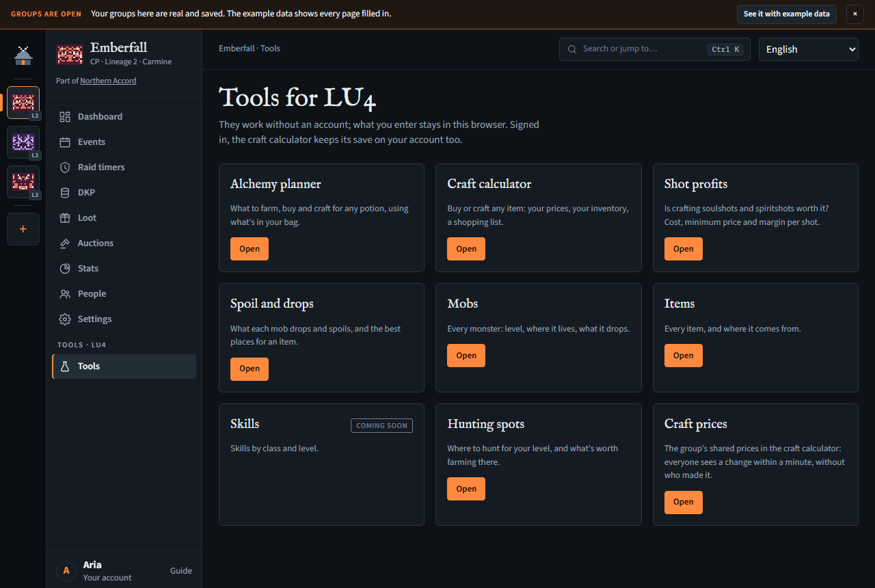Screen dimensions: 875x588
Task: Open the Guide link
Action: (x=181, y=571)
